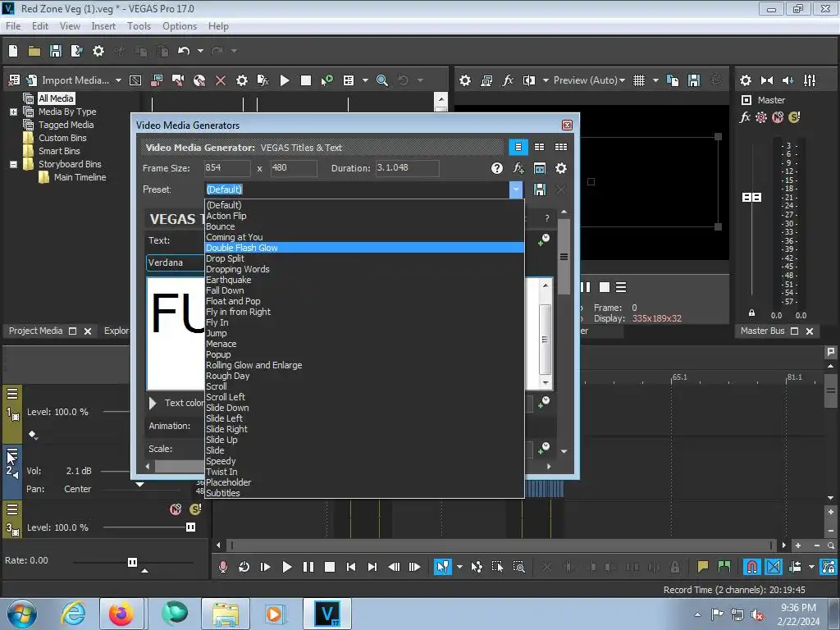Expand the Media By Type tree node

point(13,112)
